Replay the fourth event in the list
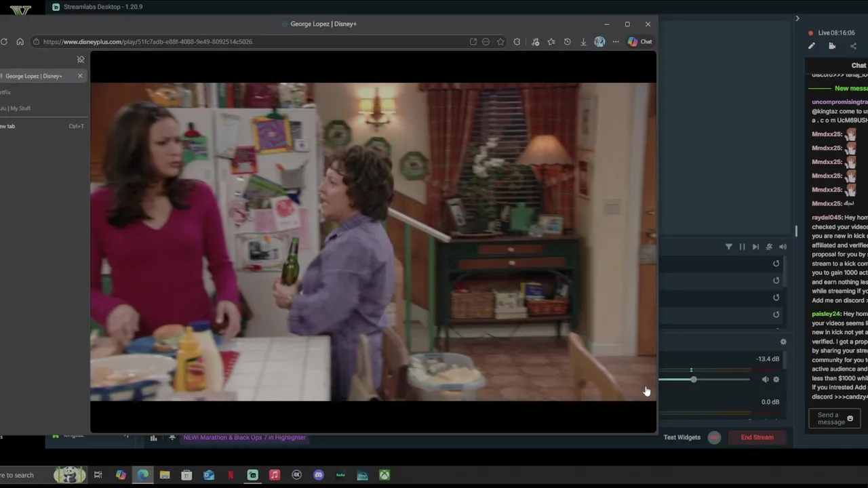Viewport: 868px width, 488px height. pyautogui.click(x=776, y=314)
